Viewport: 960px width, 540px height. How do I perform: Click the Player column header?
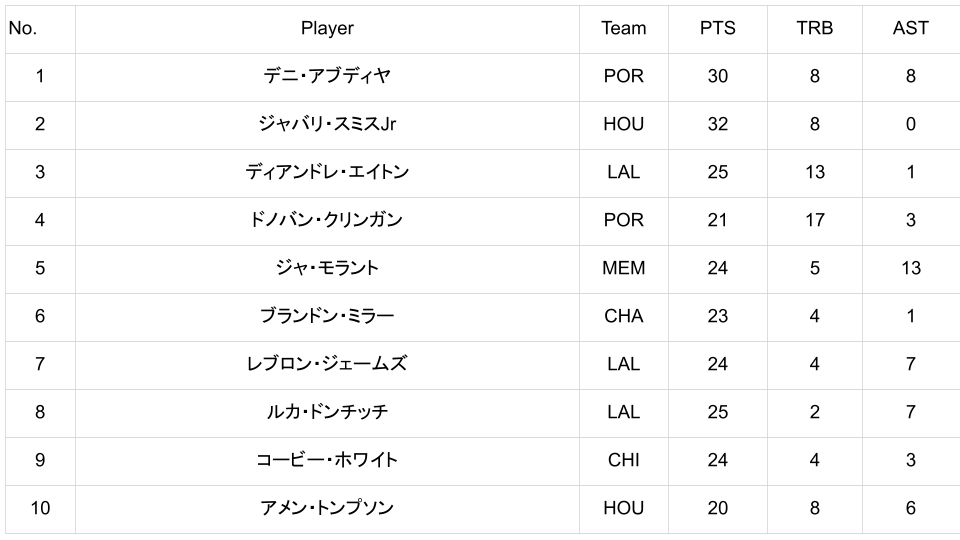[327, 29]
